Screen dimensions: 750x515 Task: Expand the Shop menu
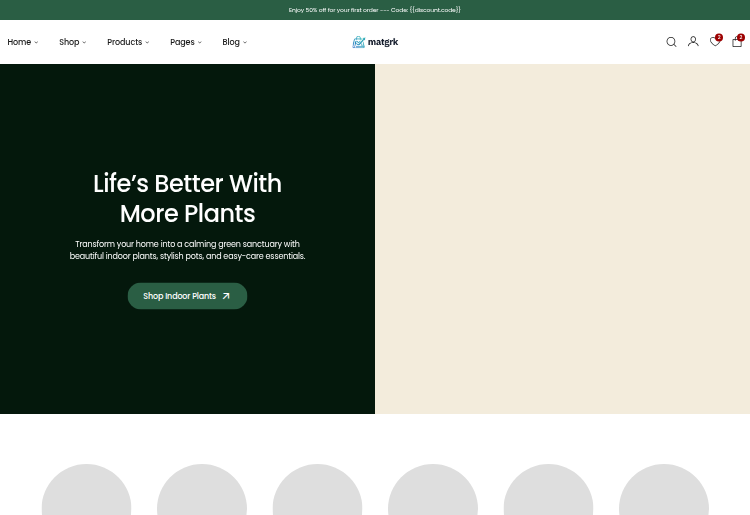[73, 42]
